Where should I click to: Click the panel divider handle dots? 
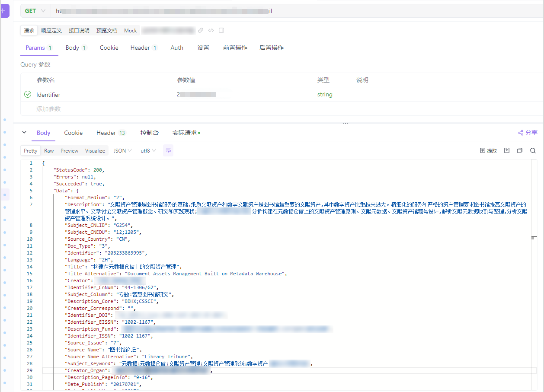(346, 123)
